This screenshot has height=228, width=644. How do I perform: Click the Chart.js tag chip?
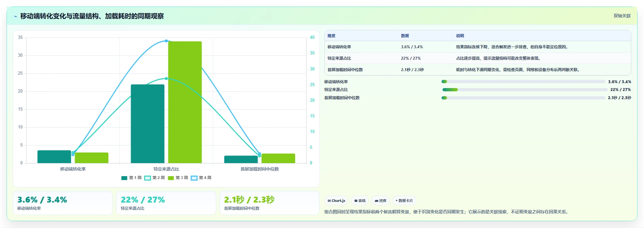(336, 201)
